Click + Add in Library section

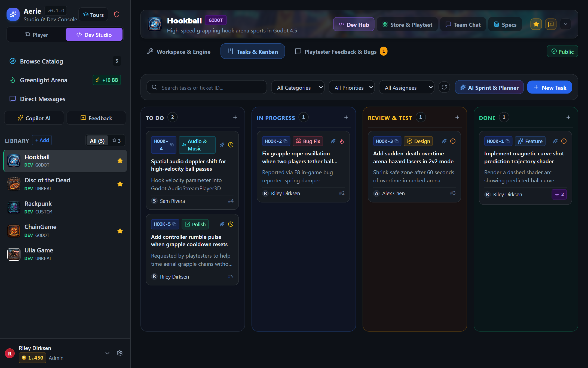(x=42, y=140)
